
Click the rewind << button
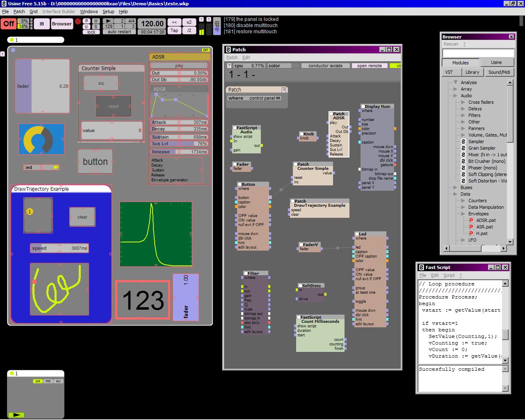[174, 22]
